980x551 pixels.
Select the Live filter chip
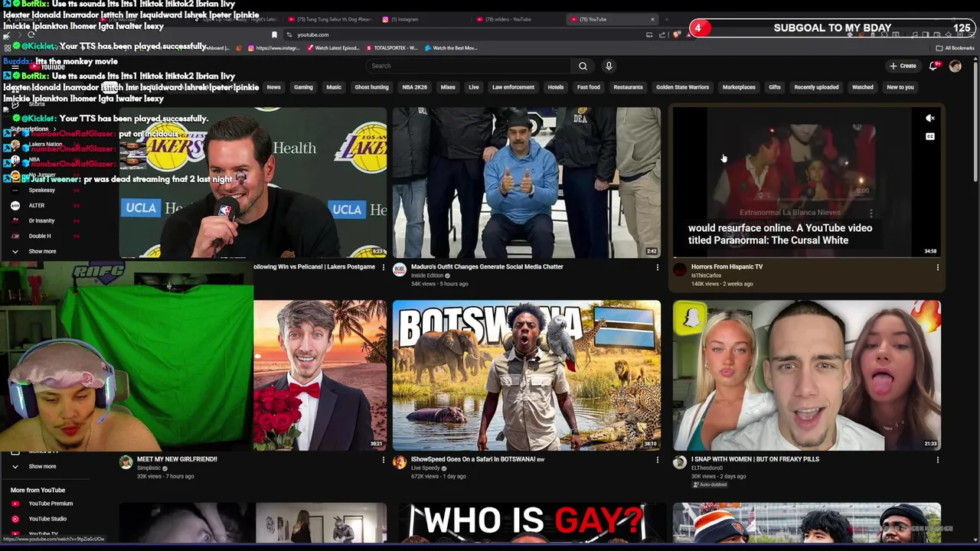point(474,87)
